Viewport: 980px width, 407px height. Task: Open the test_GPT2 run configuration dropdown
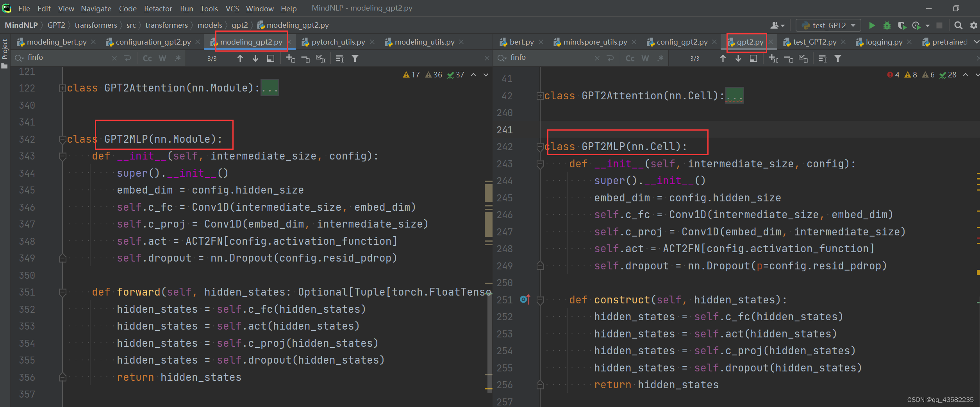828,25
